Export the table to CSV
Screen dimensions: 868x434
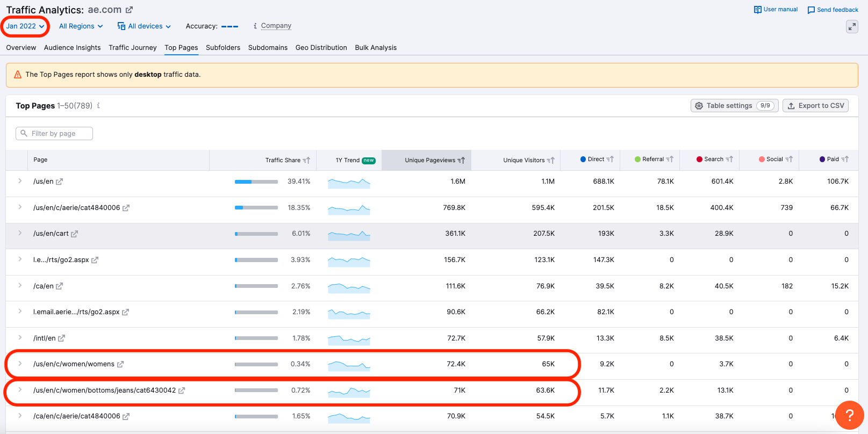click(815, 106)
